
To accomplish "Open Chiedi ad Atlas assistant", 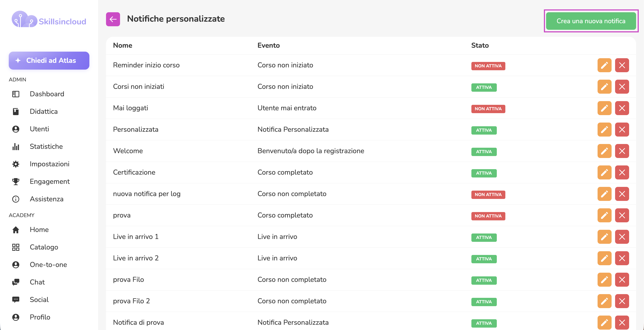I will pyautogui.click(x=49, y=60).
